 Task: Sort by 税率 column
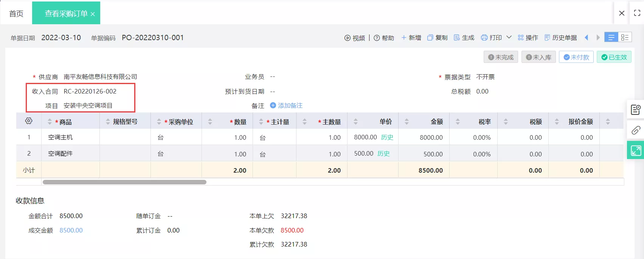coord(458,122)
